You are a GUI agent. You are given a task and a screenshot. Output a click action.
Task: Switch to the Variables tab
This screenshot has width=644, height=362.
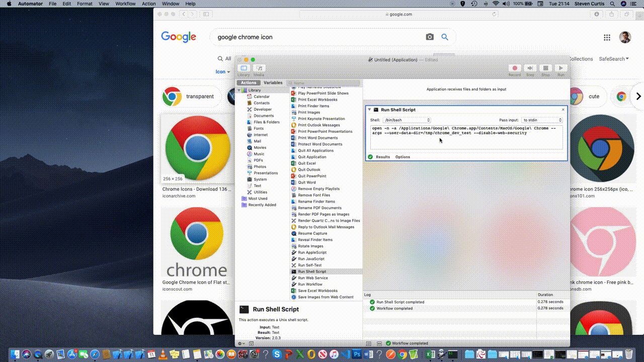click(x=273, y=82)
